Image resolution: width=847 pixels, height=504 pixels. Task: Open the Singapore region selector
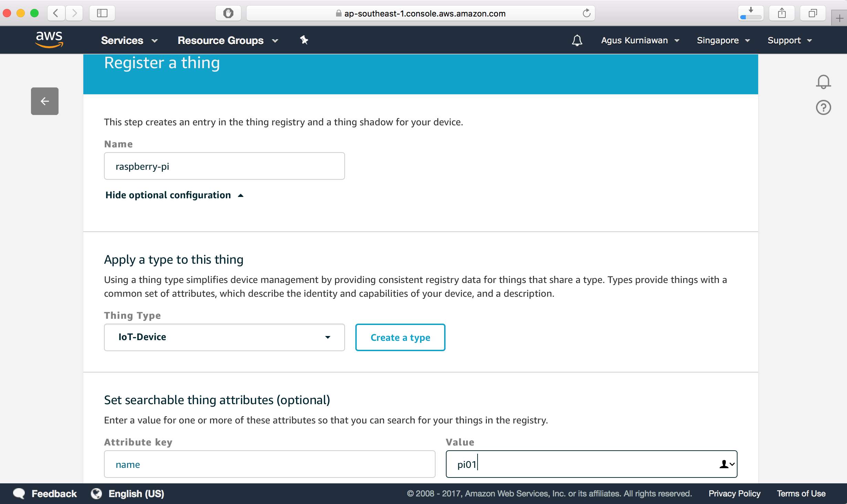(723, 40)
